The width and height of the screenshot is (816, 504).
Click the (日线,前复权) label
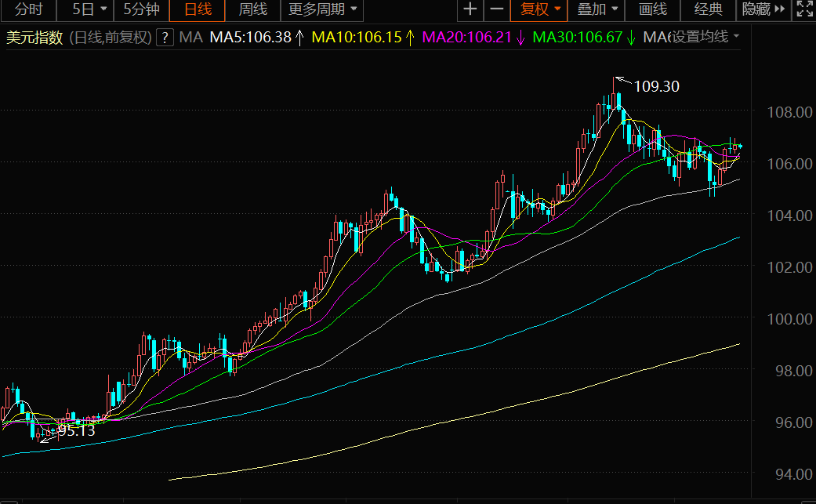coord(111,38)
